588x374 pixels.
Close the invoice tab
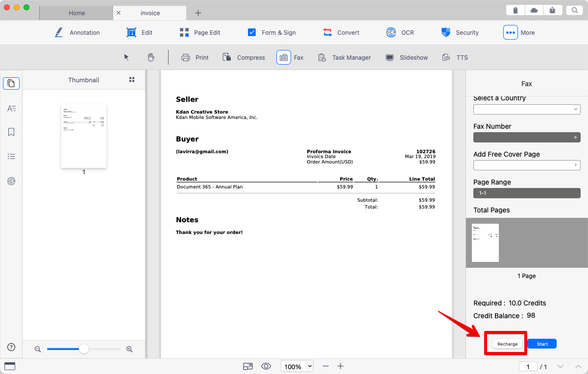pos(119,13)
